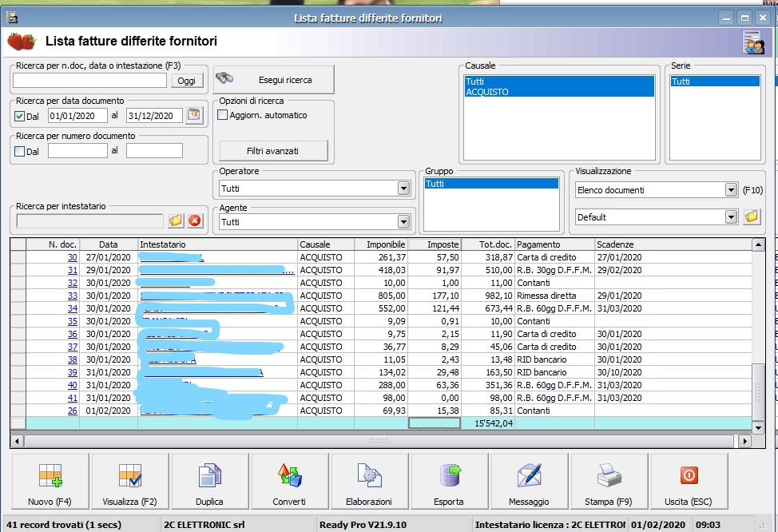Select Tutti in the Gruppo list
Screen dimensions: 778x532
pos(491,184)
